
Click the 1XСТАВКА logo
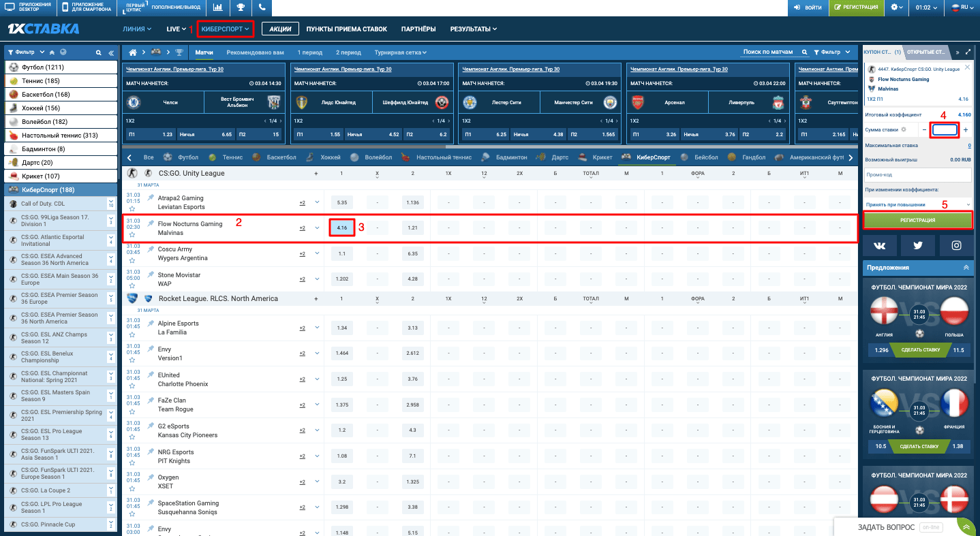click(43, 29)
